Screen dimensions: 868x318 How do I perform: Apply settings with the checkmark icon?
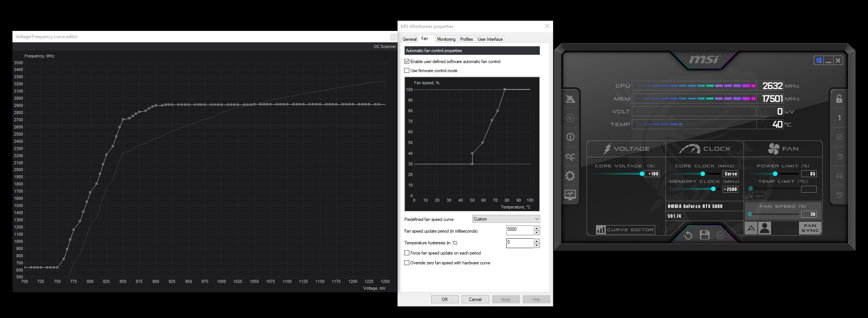(721, 235)
